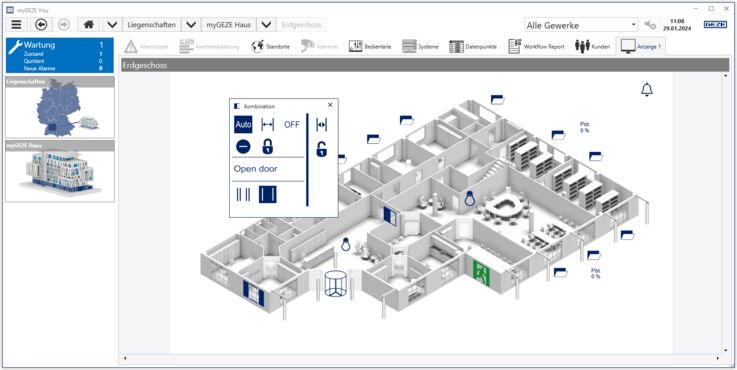This screenshot has width=737, height=370.
Task: Click the hold-open arrows icon in Kombination popup
Action: point(267,125)
